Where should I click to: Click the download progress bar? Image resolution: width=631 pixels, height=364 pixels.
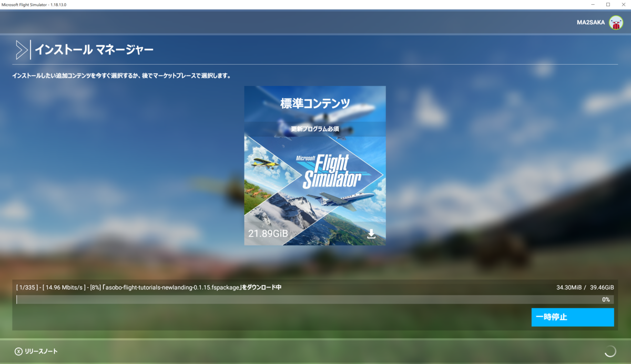tap(315, 299)
